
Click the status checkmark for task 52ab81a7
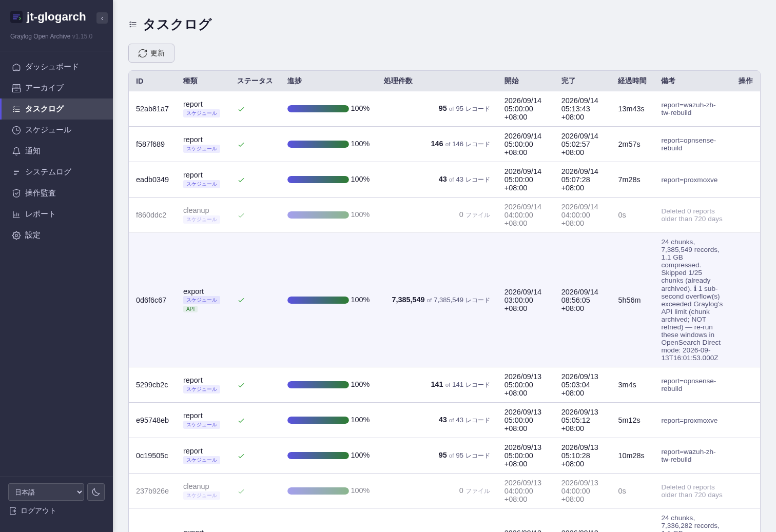coord(241,109)
